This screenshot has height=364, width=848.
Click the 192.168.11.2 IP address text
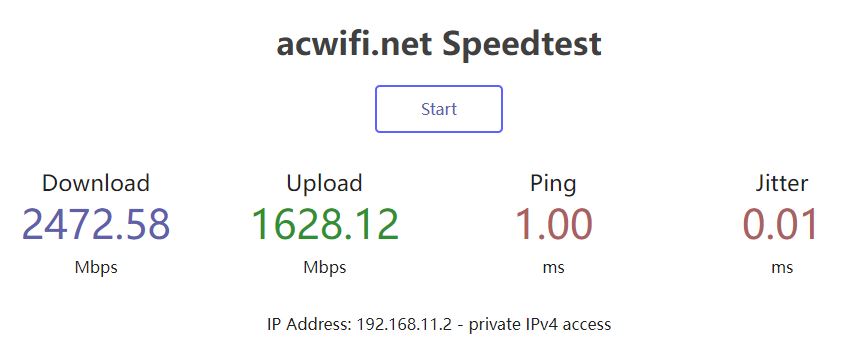pyautogui.click(x=404, y=325)
